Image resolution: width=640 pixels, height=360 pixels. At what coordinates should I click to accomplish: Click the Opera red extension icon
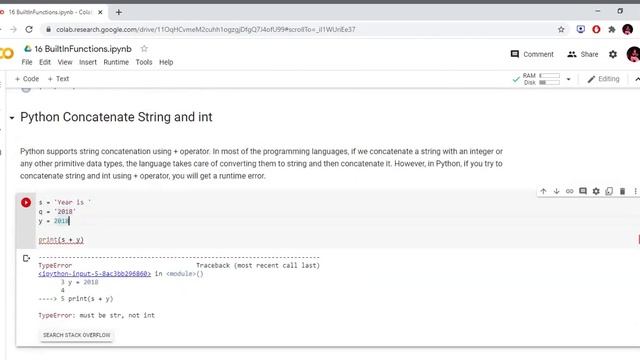point(596,29)
